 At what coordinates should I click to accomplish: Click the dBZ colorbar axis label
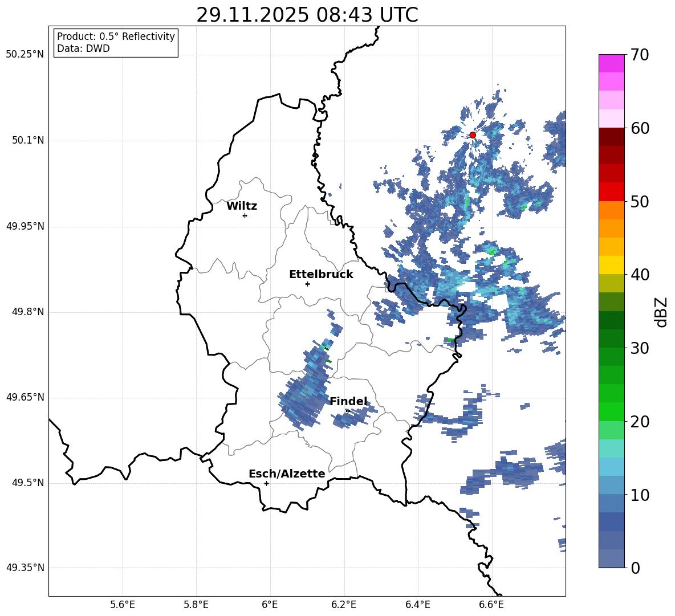(x=662, y=312)
